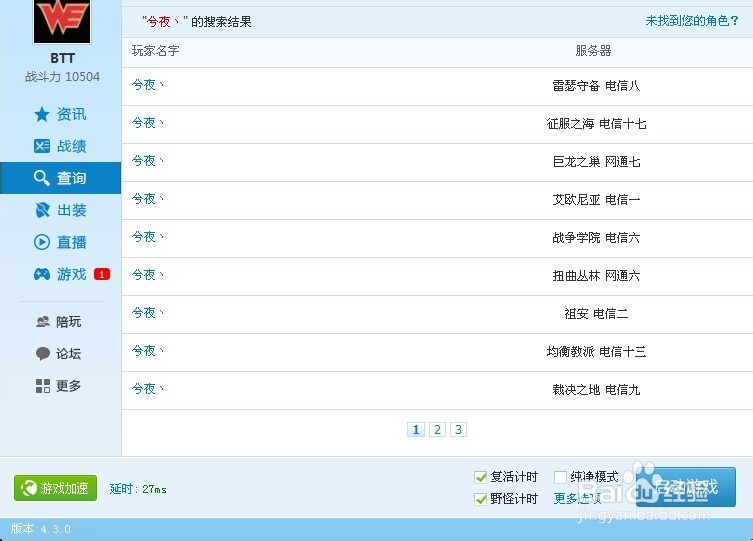This screenshot has height=541, width=753.
Task: Click the WE team avatar image
Action: (62, 21)
